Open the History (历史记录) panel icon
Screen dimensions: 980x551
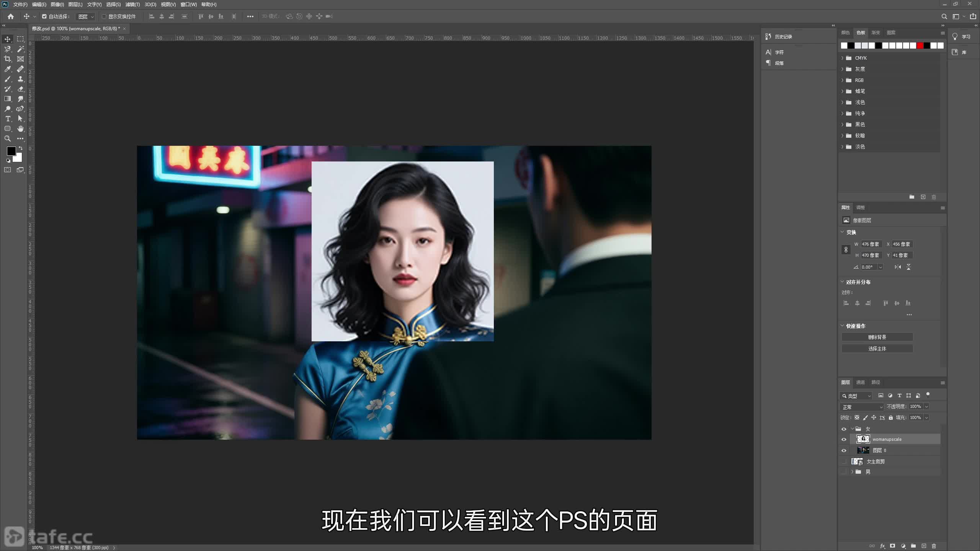[768, 36]
